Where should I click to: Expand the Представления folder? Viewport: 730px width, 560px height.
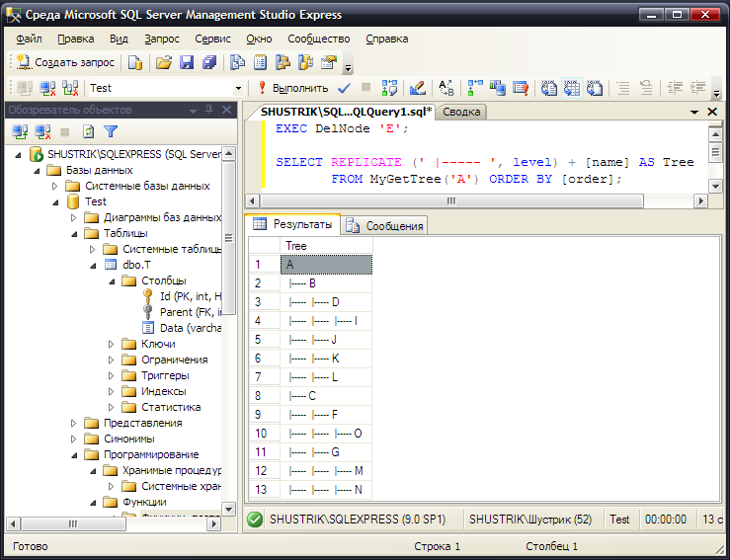pyautogui.click(x=73, y=423)
